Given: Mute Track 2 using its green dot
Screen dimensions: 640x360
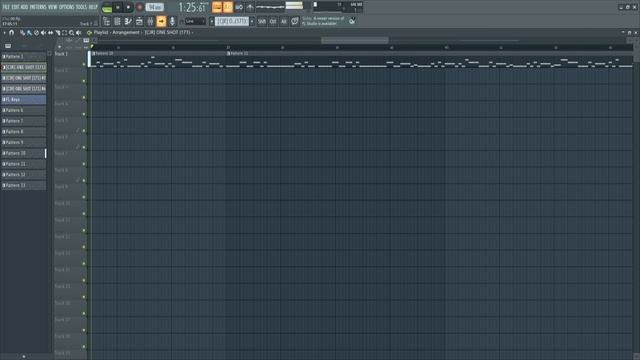Looking at the screenshot, I should [84, 81].
